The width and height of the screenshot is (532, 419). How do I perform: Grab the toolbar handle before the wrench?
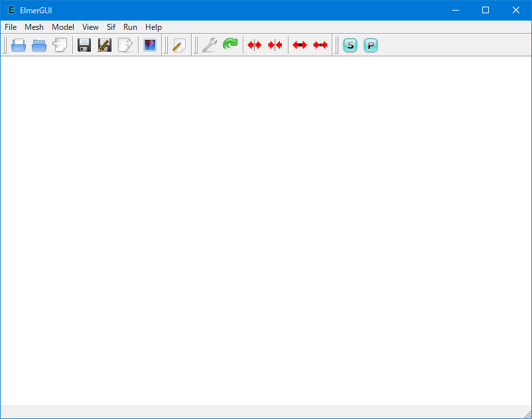pyautogui.click(x=196, y=45)
